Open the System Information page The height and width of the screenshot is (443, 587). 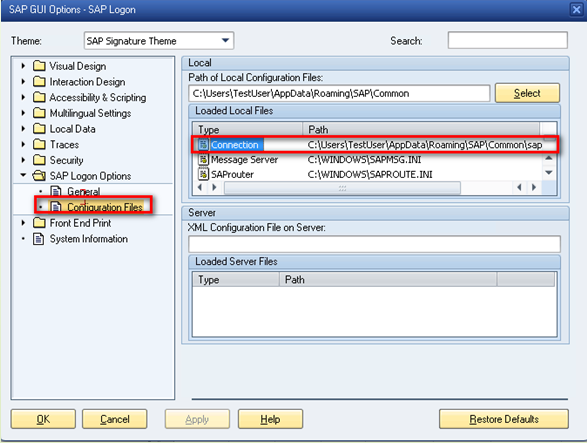click(89, 239)
